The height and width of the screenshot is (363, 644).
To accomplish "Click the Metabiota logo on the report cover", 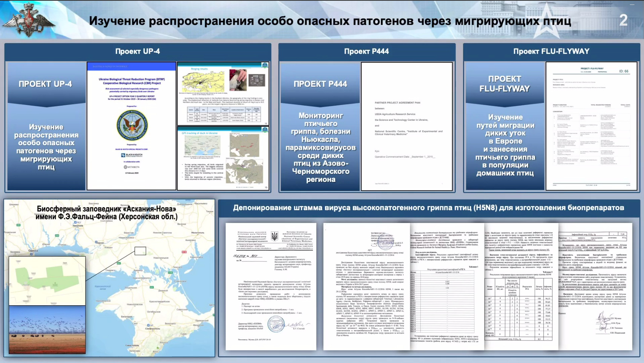I will [x=132, y=167].
